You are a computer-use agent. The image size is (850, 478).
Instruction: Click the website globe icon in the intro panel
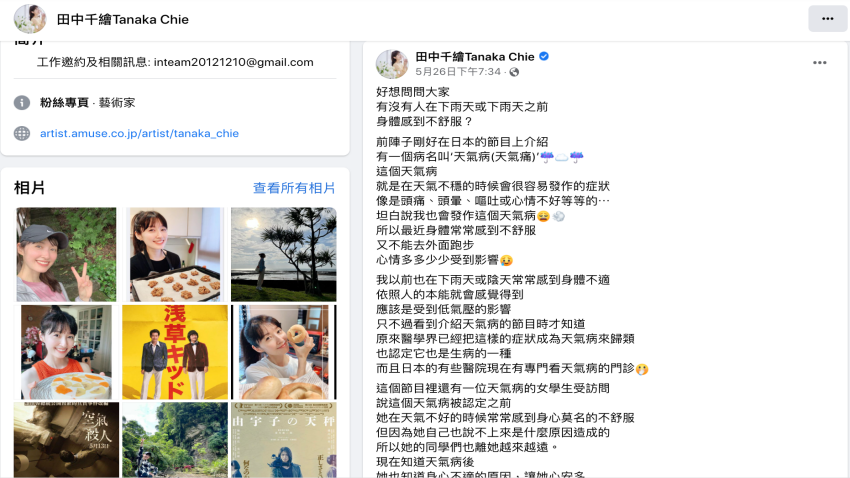[x=22, y=133]
